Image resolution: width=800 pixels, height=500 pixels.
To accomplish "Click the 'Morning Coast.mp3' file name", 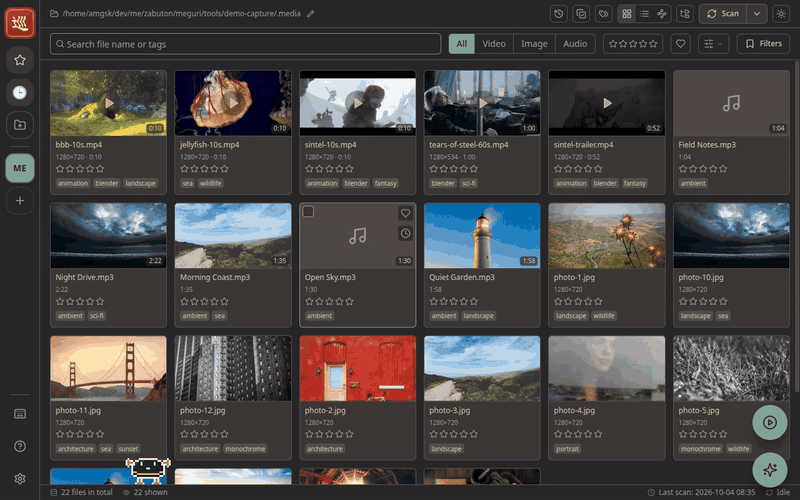I will pos(215,277).
